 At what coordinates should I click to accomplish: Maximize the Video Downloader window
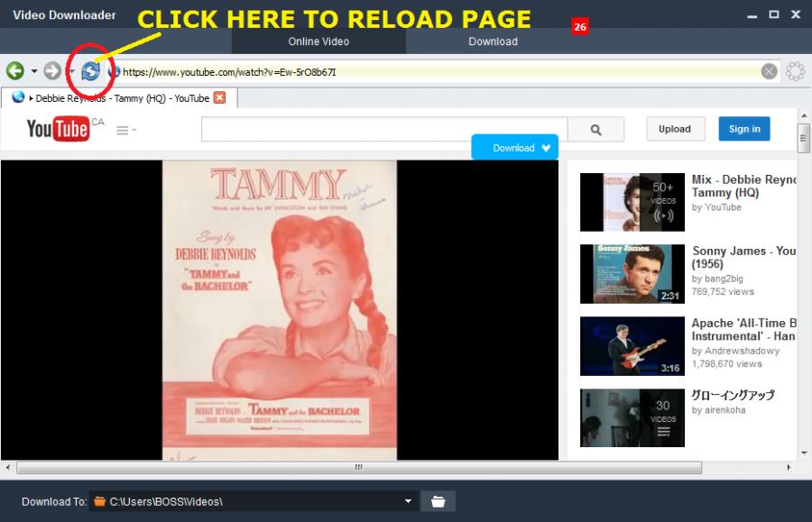click(774, 14)
